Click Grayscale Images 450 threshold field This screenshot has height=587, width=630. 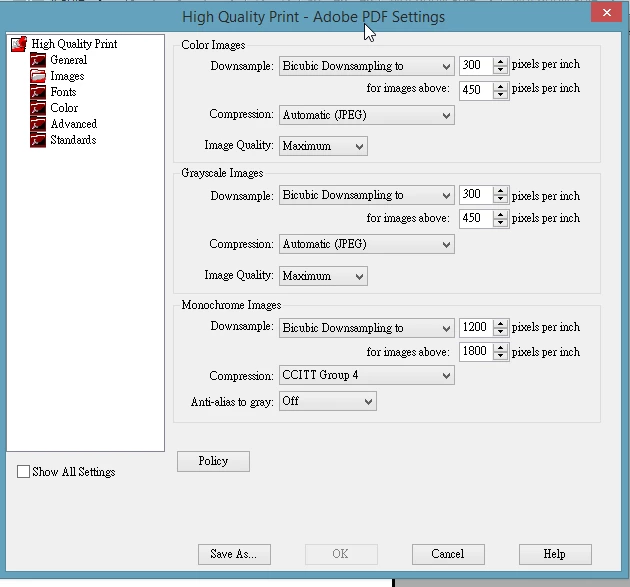476,219
